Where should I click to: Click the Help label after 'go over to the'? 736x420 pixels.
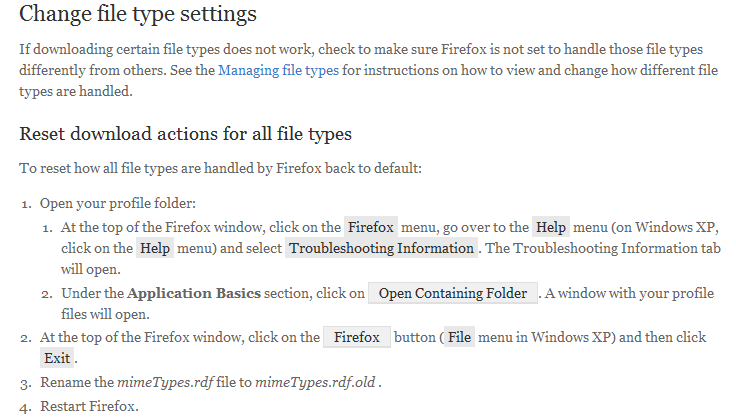[x=551, y=227]
